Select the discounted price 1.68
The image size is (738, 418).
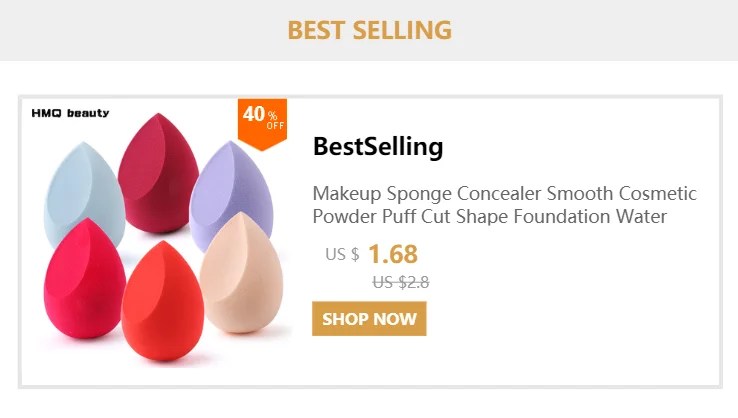pyautogui.click(x=393, y=254)
